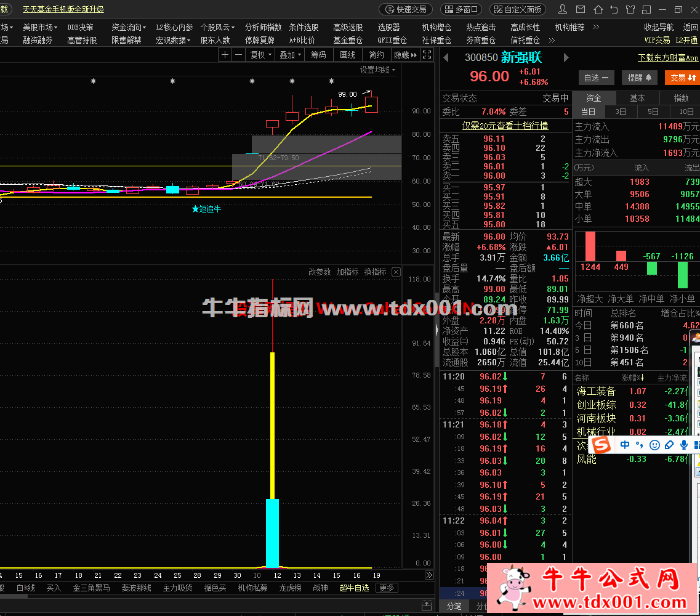The width and height of the screenshot is (700, 616).
Task: Click the window layout icon in title bar
Action: tap(646, 9)
